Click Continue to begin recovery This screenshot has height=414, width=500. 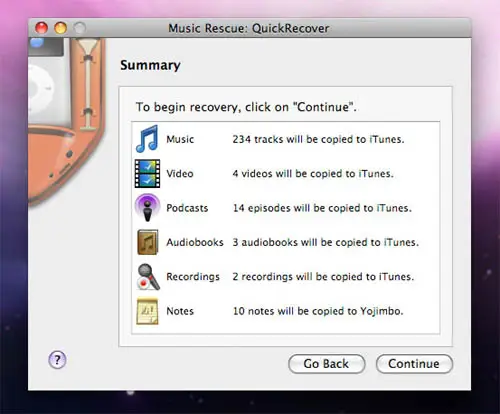click(x=414, y=364)
